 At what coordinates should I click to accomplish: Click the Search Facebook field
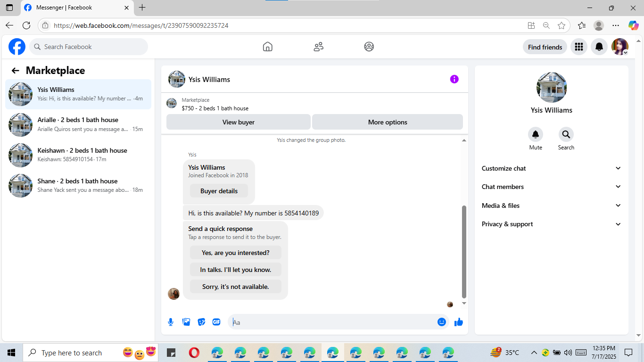coord(89,47)
